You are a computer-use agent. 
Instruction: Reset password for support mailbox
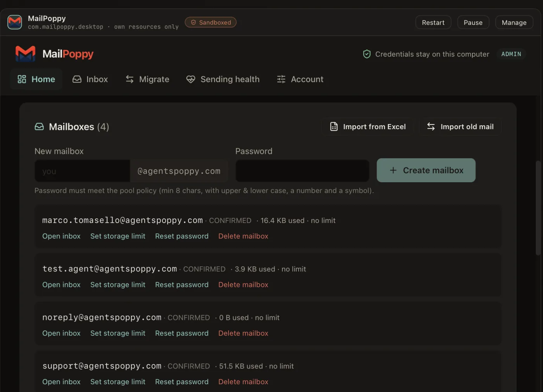pos(182,382)
